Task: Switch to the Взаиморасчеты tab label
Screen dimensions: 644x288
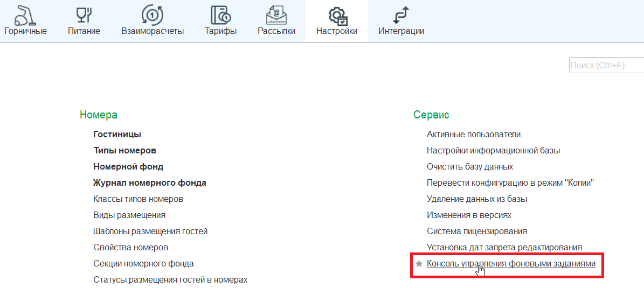Action: coord(153,31)
